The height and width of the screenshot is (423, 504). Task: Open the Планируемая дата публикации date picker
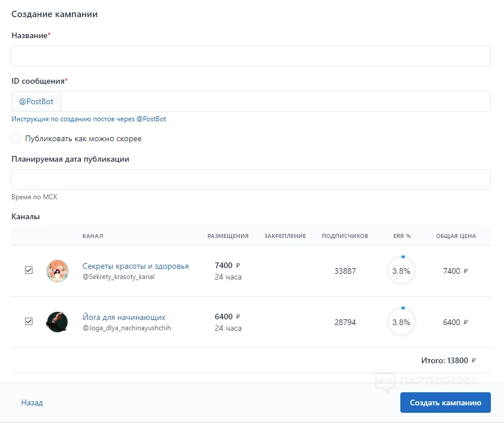251,179
